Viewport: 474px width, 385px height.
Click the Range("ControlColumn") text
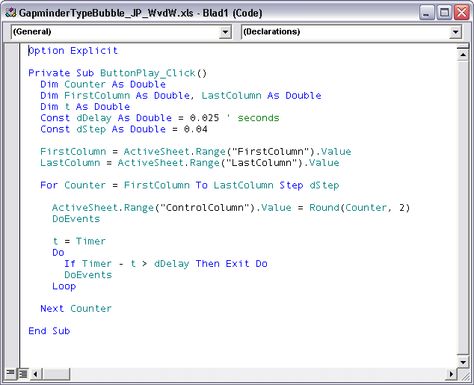point(189,208)
